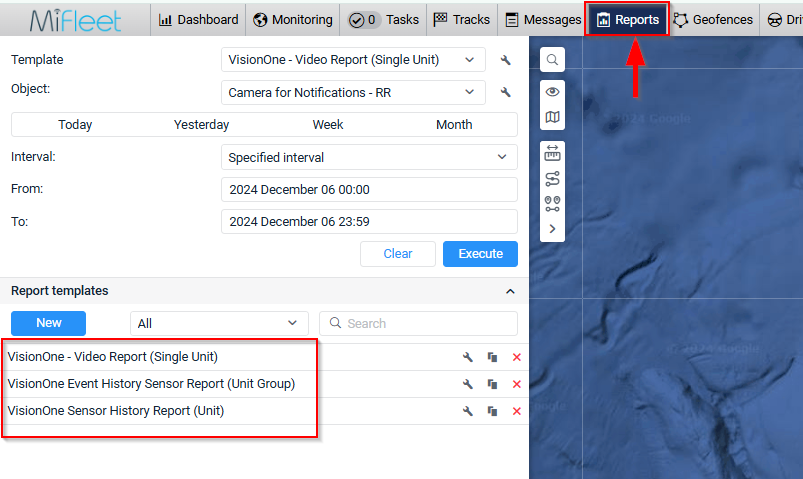The height and width of the screenshot is (479, 803).
Task: Click the template Search field
Action: tap(418, 323)
